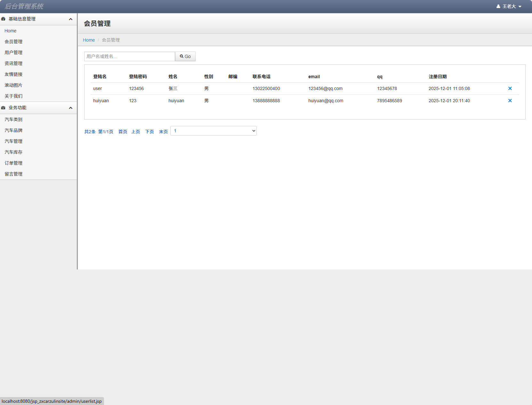The width and height of the screenshot is (532, 405).
Task: Click the user icon next to 王老大
Action: tap(498, 6)
